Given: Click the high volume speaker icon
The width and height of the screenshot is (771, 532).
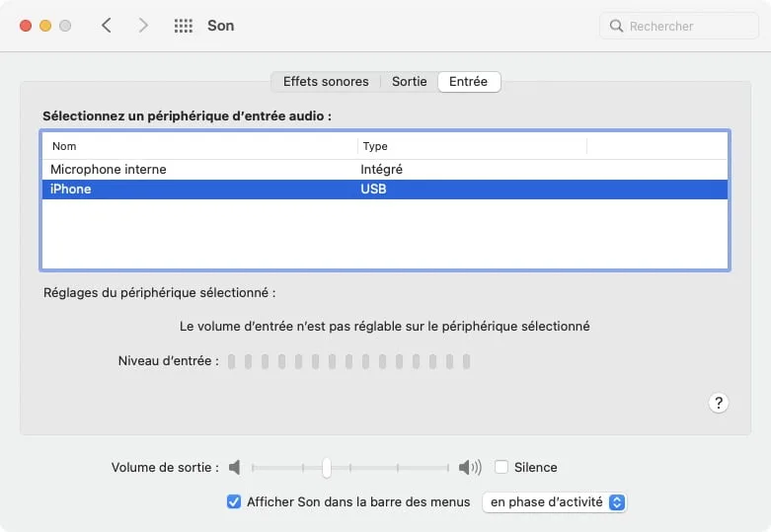Looking at the screenshot, I should [x=470, y=467].
